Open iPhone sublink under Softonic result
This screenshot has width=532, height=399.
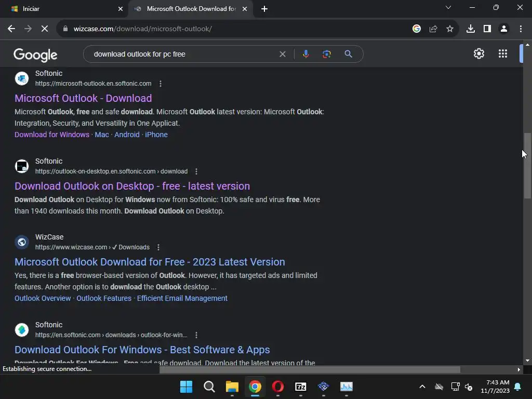pyautogui.click(x=156, y=135)
